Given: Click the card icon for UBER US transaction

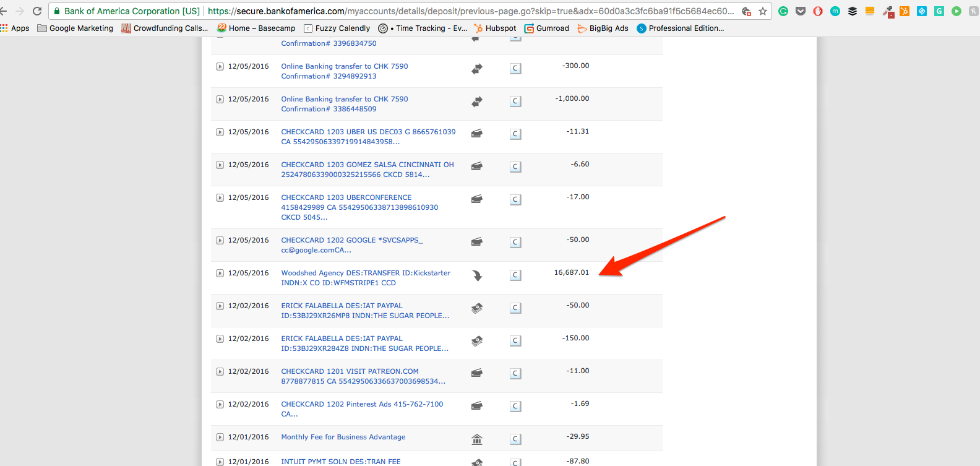Looking at the screenshot, I should pyautogui.click(x=477, y=134).
